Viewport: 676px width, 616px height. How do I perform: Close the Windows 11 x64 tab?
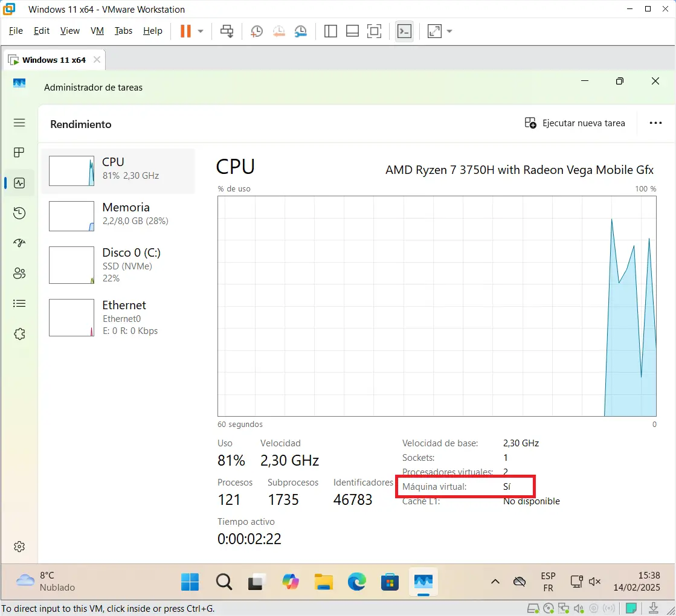pyautogui.click(x=97, y=60)
